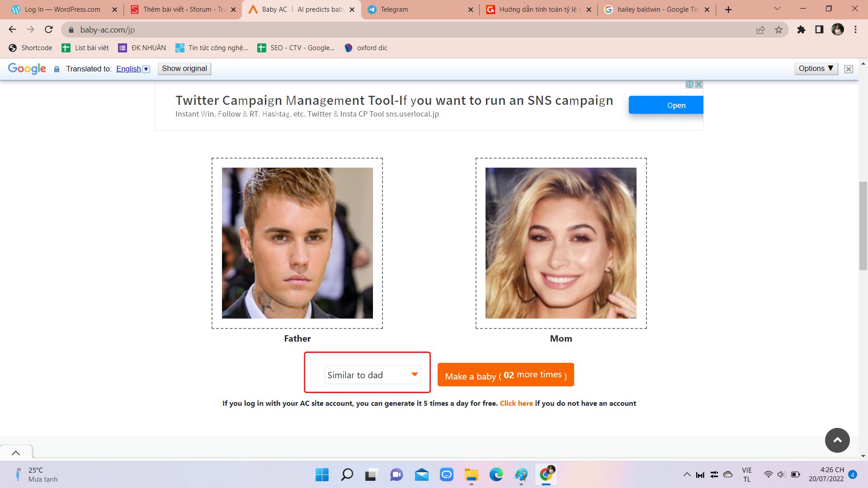The height and width of the screenshot is (488, 868).
Task: Open a new browser tab
Action: tap(728, 9)
